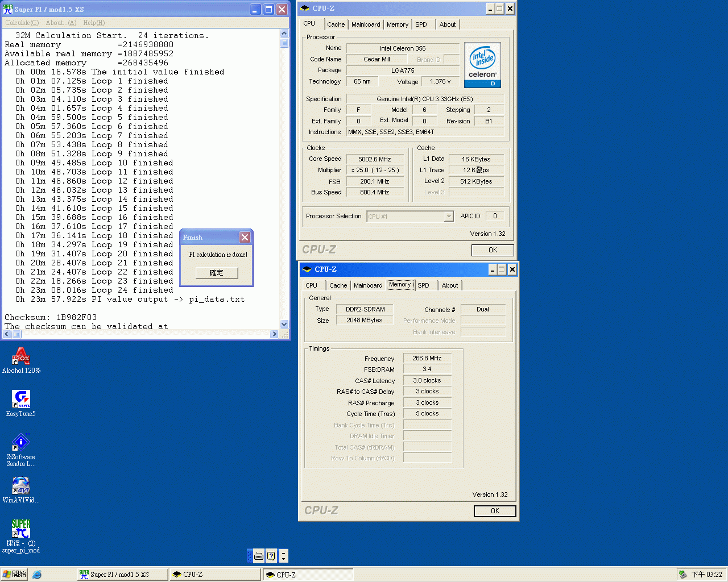The image size is (728, 582).
Task: Open the Calculate menu in Super PI
Action: [22, 23]
